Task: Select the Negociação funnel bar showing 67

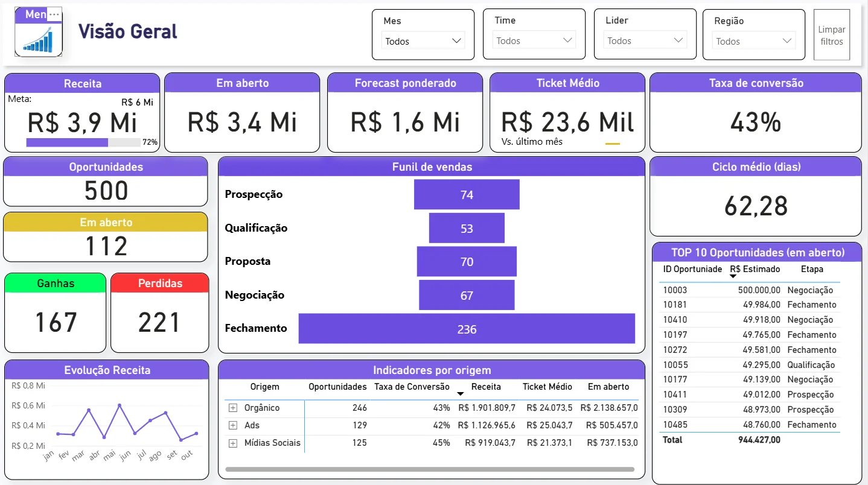Action: click(467, 295)
